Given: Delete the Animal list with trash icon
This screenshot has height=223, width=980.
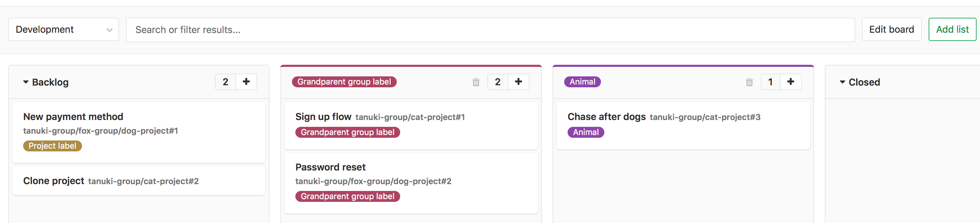Looking at the screenshot, I should tap(749, 82).
